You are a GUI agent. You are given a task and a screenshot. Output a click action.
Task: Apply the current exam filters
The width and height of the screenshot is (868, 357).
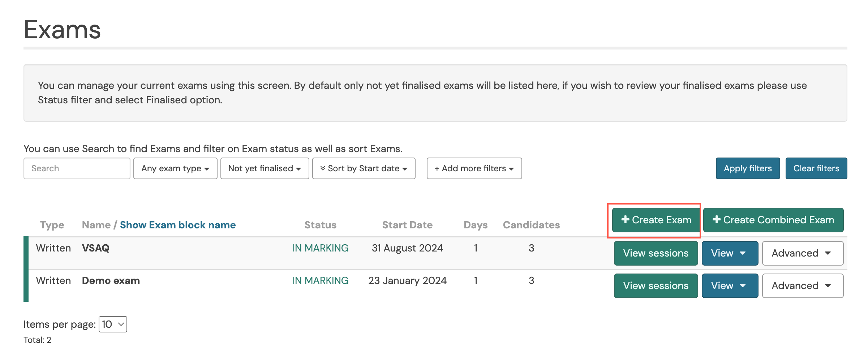[x=747, y=168]
